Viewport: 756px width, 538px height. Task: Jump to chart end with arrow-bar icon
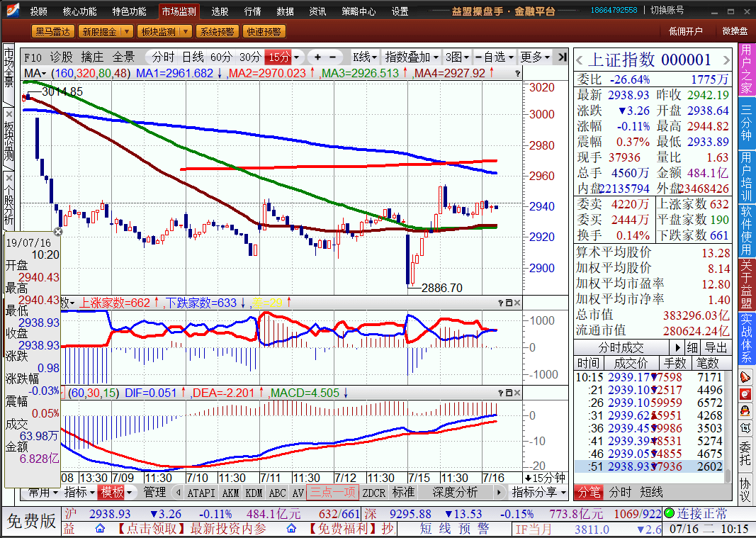(x=562, y=57)
